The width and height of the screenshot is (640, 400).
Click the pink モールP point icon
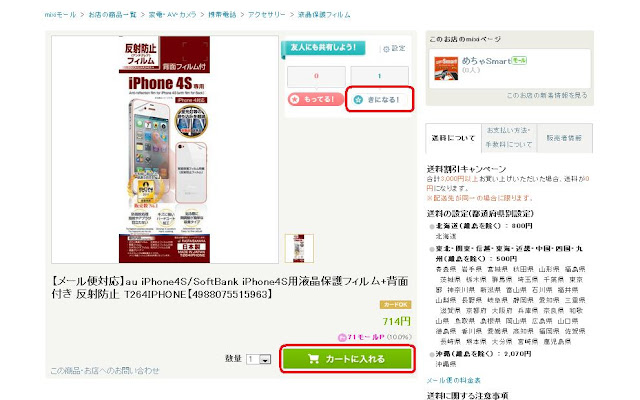342,337
